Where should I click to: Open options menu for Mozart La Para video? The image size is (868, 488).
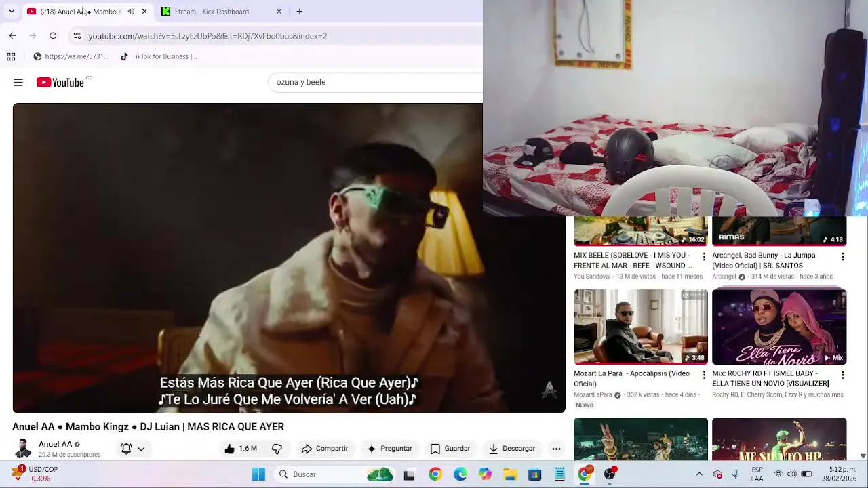pos(704,375)
